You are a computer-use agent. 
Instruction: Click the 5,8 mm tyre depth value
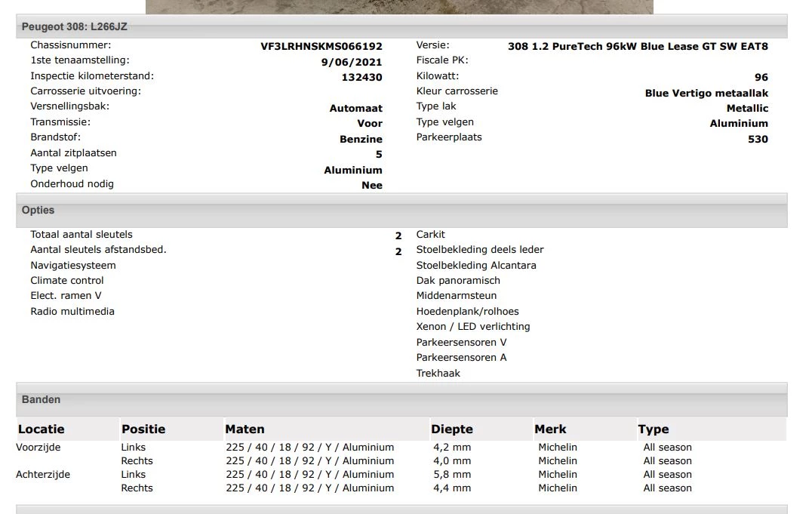[451, 474]
